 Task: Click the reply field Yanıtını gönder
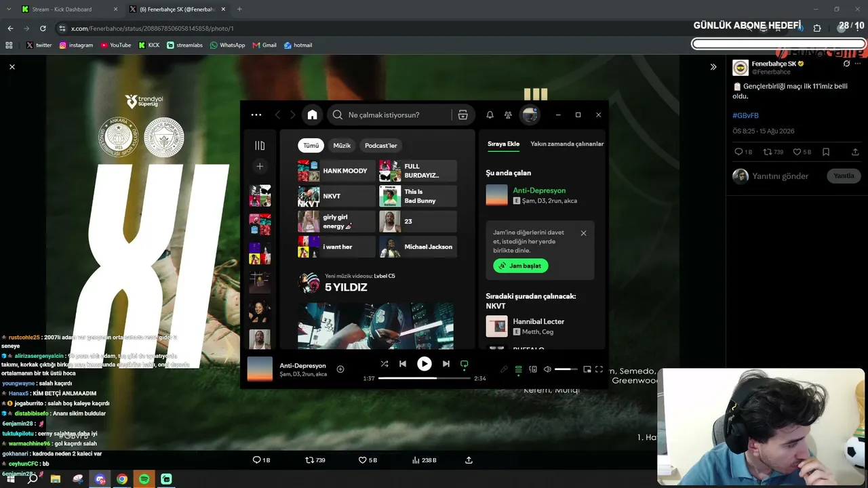coord(780,176)
